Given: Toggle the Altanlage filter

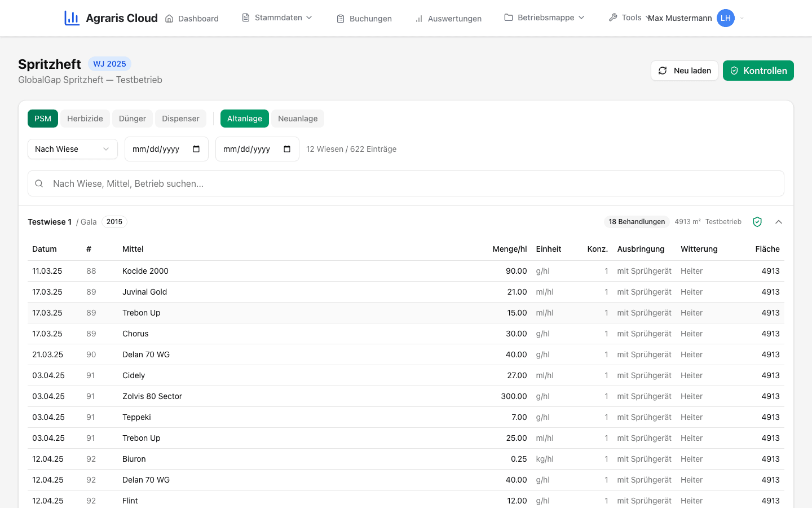Looking at the screenshot, I should 245,119.
